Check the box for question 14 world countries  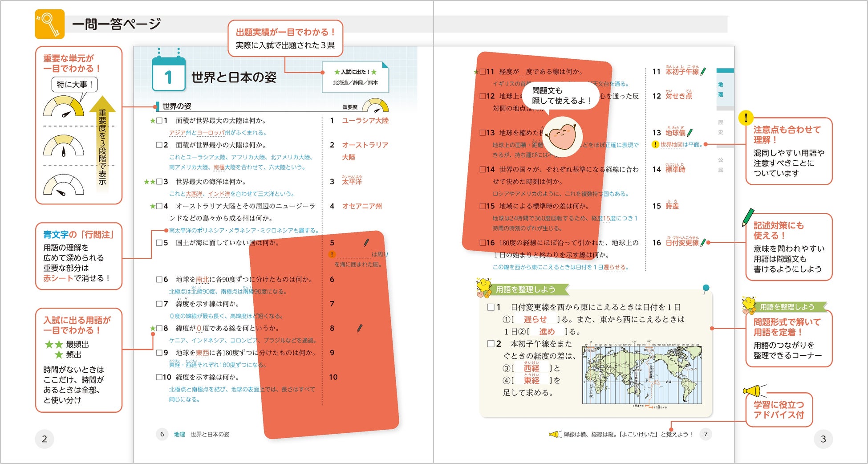tap(483, 169)
